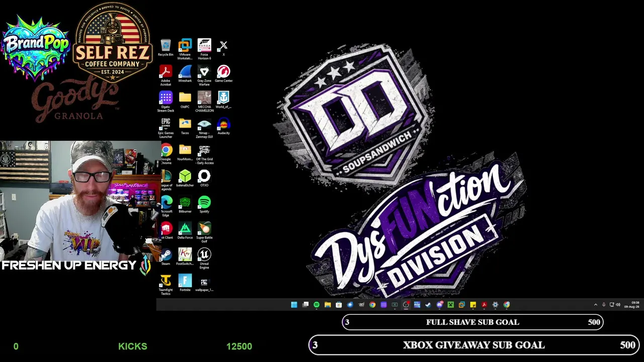Select the Nmap - Zenmap GUI shortcut
The height and width of the screenshot is (362, 644).
204,128
